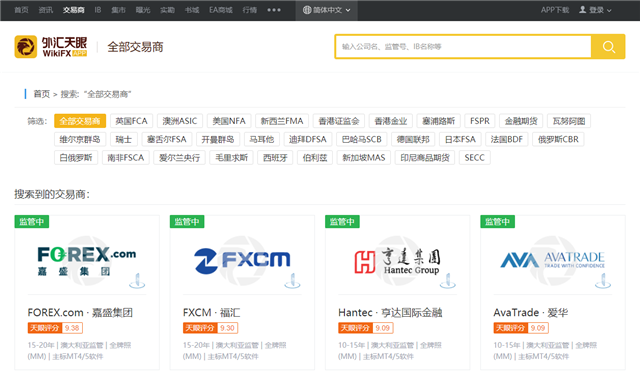The image size is (640, 376).
Task: Click the APP下载 link
Action: pos(555,10)
